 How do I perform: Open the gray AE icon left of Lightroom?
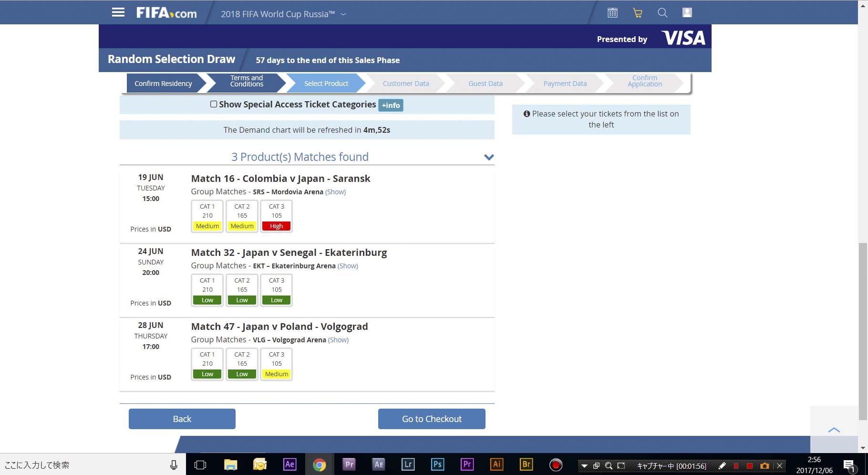[x=379, y=464]
